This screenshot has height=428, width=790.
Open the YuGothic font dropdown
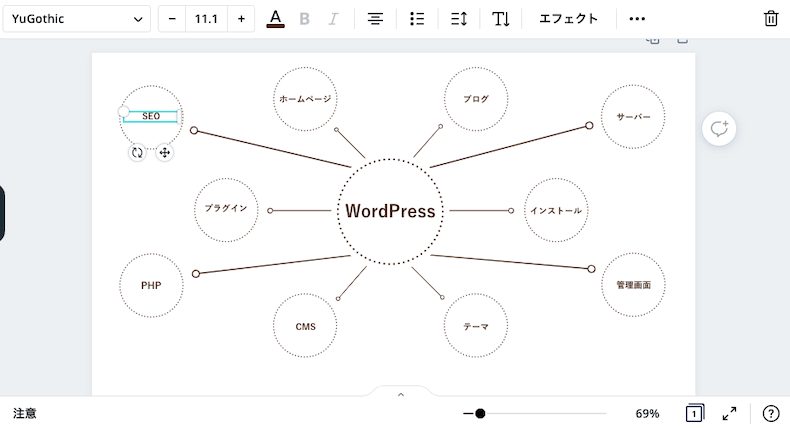tap(77, 19)
